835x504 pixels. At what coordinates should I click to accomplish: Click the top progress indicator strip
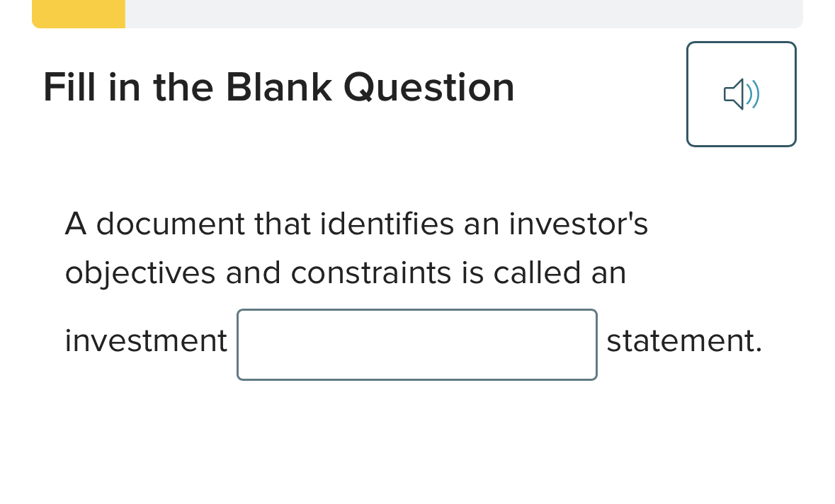tap(418, 14)
